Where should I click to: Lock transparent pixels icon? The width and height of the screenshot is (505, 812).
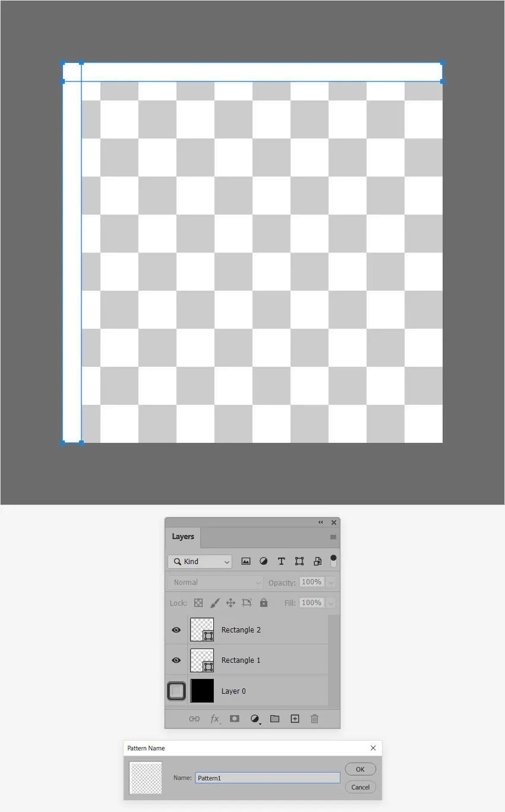click(198, 603)
